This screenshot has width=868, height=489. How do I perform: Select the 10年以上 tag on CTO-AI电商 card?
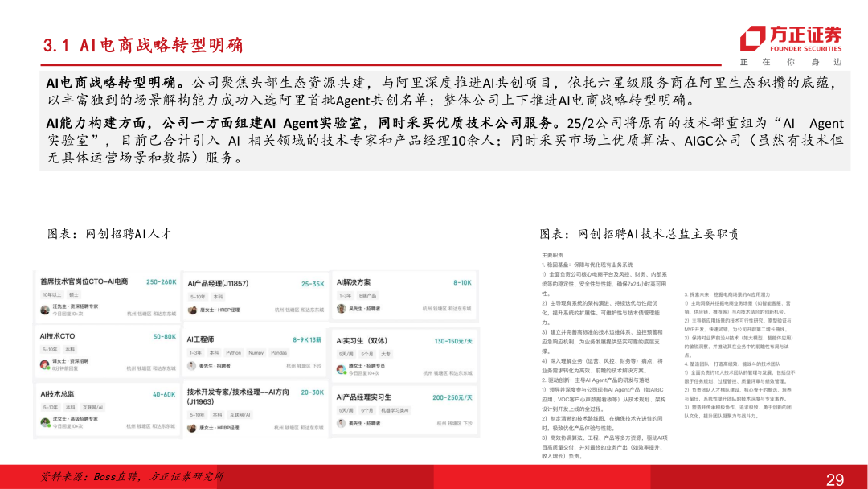tap(52, 295)
